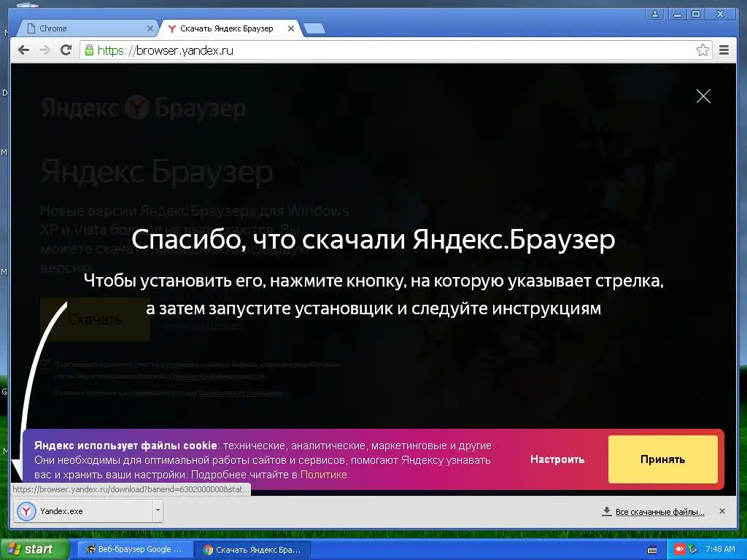Viewport: 747px width, 560px height.
Task: Click the keyboard icon in the taskbar
Action: click(x=652, y=550)
